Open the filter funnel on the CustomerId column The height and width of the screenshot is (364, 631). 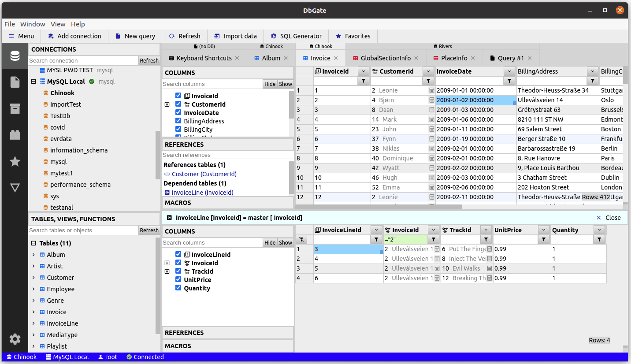point(428,81)
